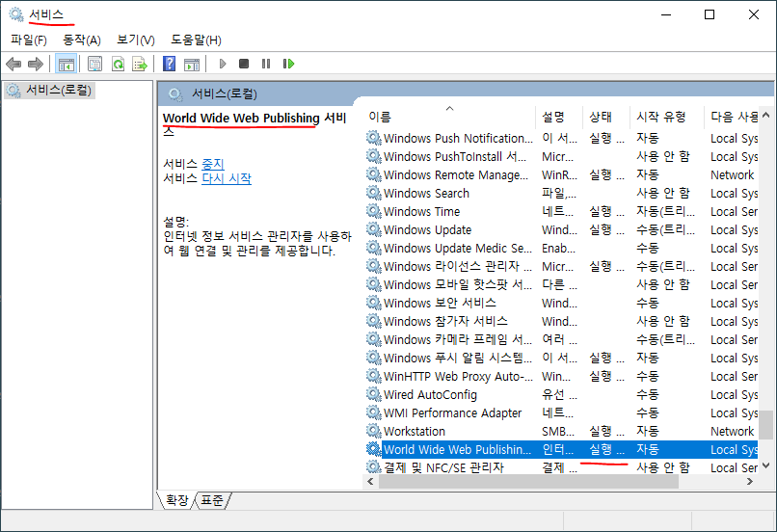Click the horizontal scrollbar thumb
777x532 pixels.
[x=528, y=482]
